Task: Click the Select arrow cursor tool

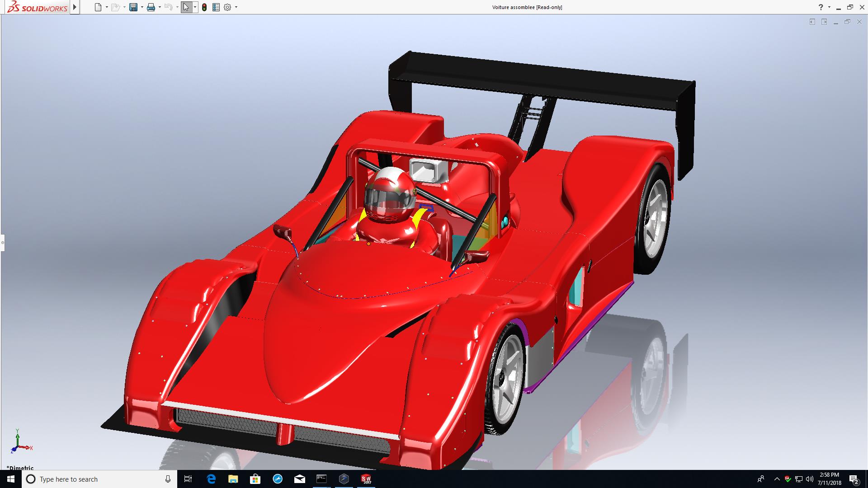Action: (186, 7)
